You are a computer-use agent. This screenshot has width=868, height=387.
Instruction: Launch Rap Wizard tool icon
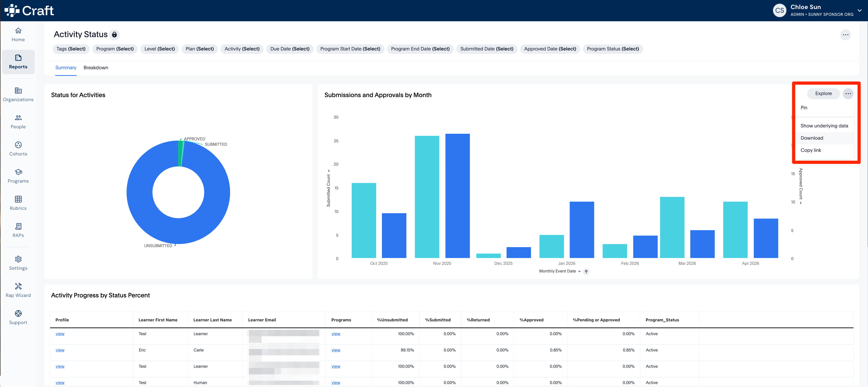click(18, 286)
